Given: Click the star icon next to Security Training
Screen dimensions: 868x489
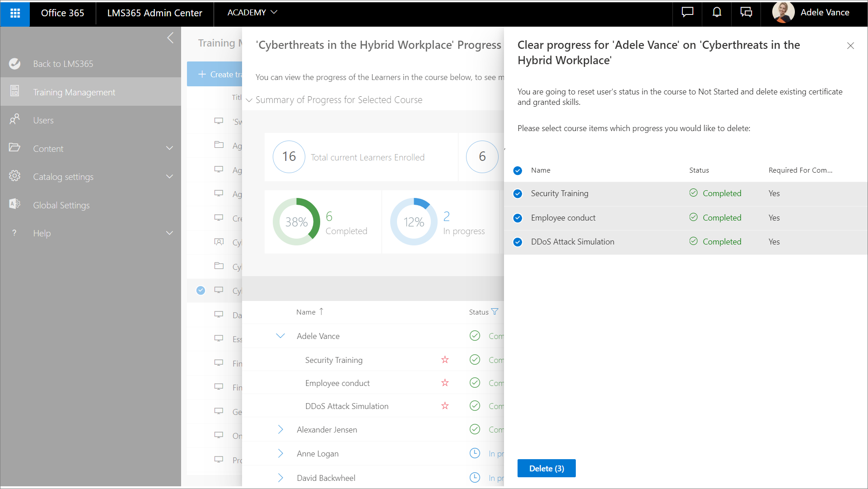Looking at the screenshot, I should (x=445, y=360).
